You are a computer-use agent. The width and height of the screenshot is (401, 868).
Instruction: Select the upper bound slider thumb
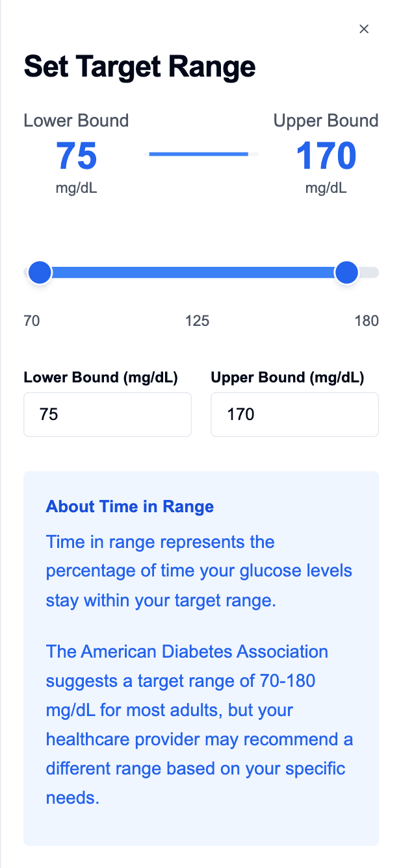click(346, 272)
